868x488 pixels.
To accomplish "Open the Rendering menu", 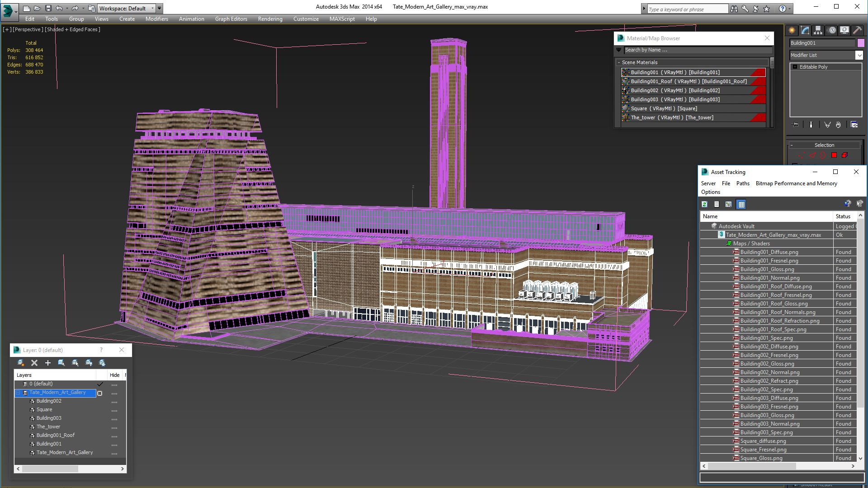I will pyautogui.click(x=270, y=19).
